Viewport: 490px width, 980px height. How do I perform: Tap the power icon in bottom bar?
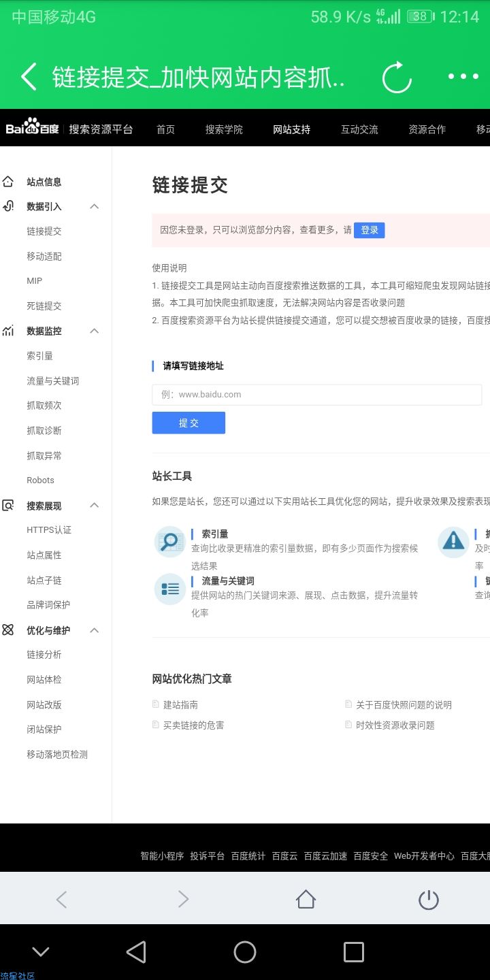(428, 900)
